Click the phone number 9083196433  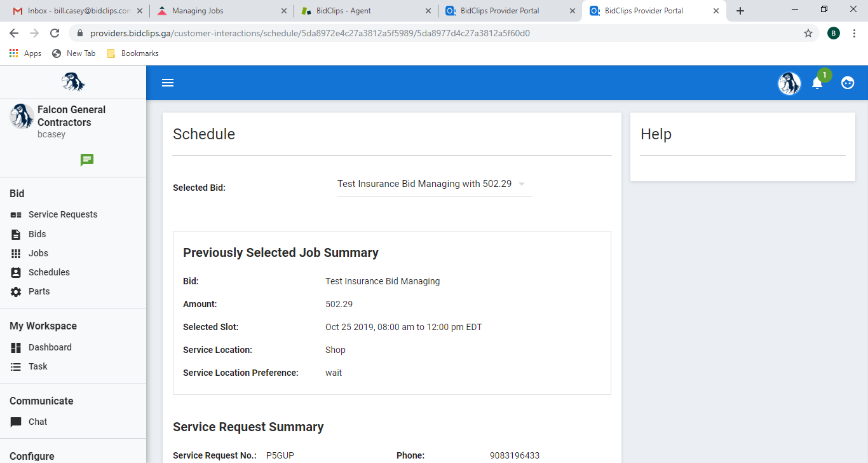(x=515, y=455)
